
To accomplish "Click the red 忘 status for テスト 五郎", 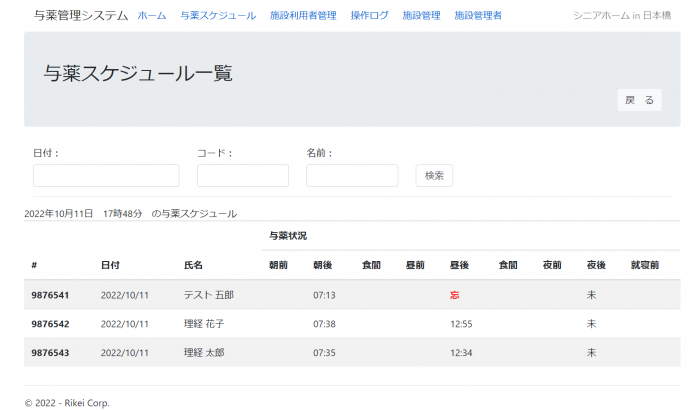I will [x=455, y=295].
